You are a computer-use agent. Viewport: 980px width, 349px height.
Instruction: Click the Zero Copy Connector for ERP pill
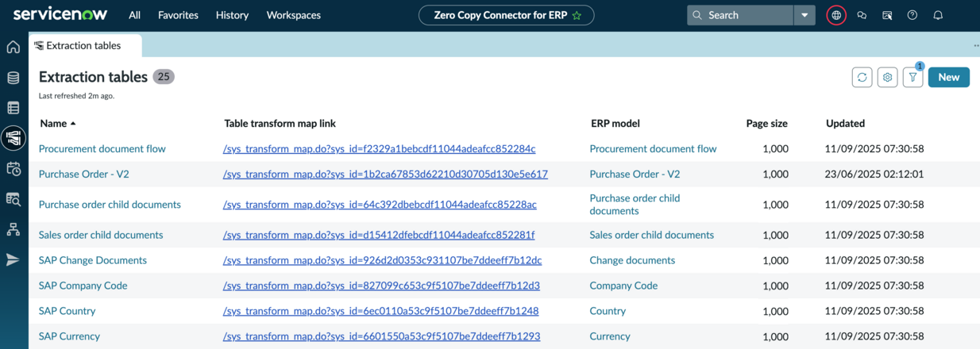pyautogui.click(x=506, y=15)
